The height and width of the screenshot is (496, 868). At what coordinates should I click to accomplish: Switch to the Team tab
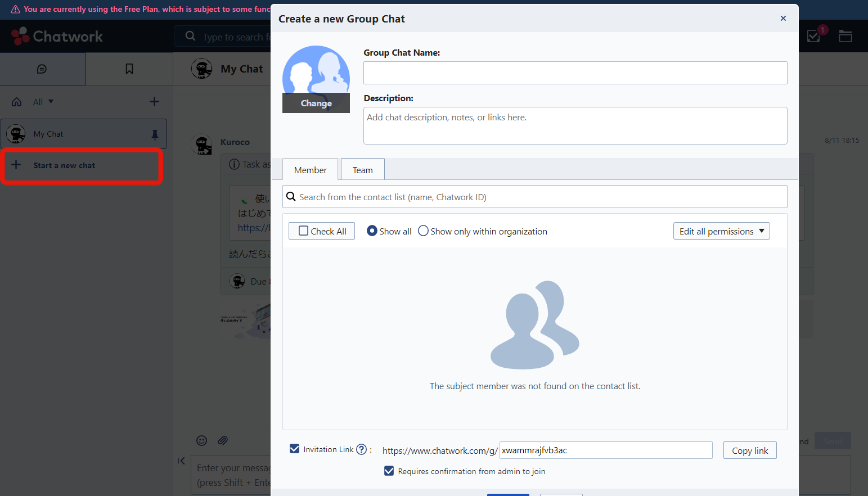tap(362, 169)
